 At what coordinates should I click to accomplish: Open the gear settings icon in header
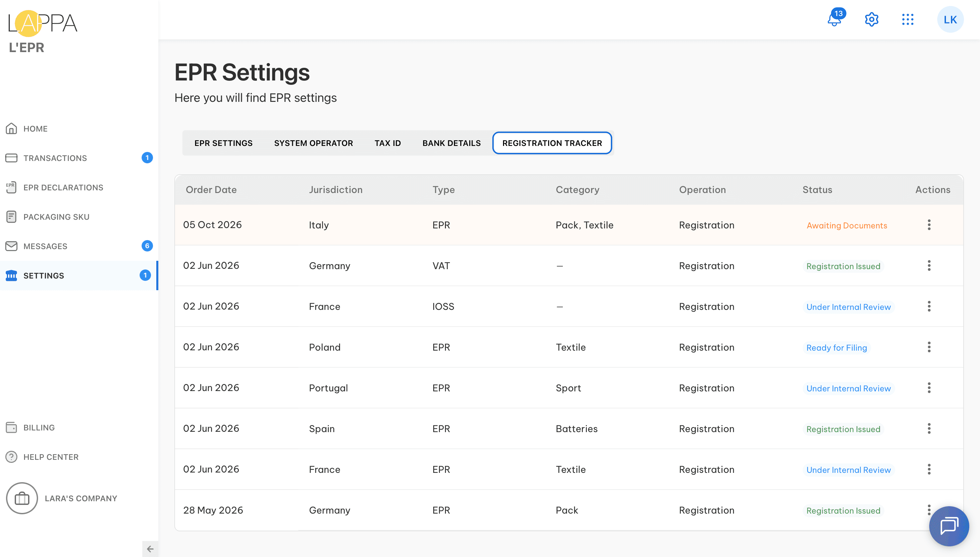pyautogui.click(x=871, y=19)
